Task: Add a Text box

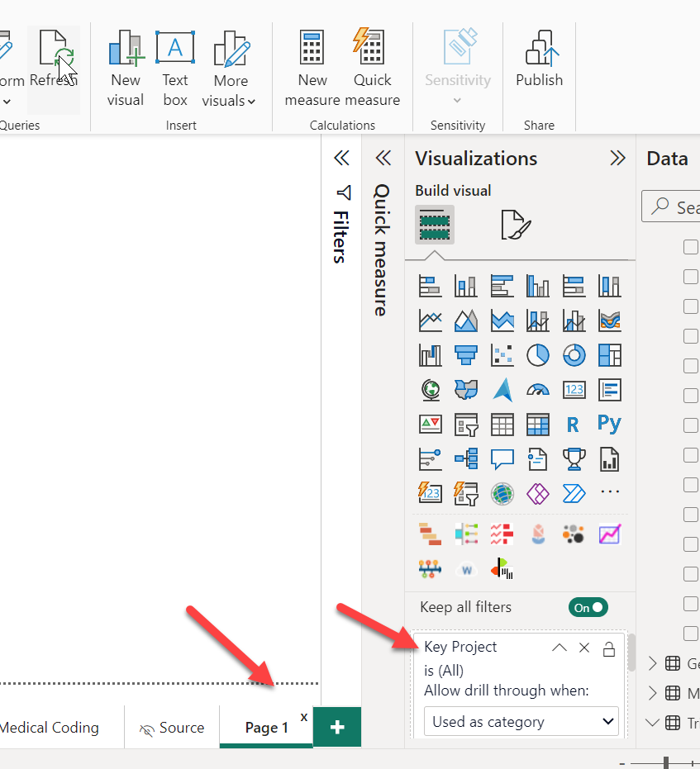Action: pos(175,69)
